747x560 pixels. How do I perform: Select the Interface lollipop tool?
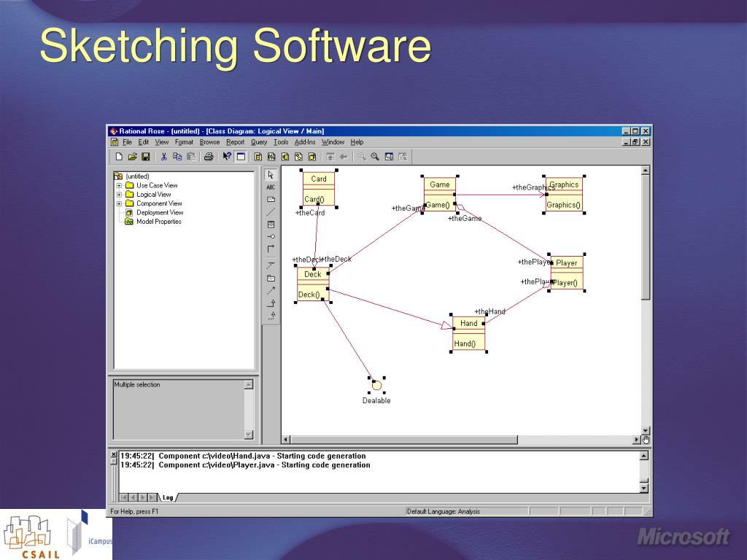point(271,237)
